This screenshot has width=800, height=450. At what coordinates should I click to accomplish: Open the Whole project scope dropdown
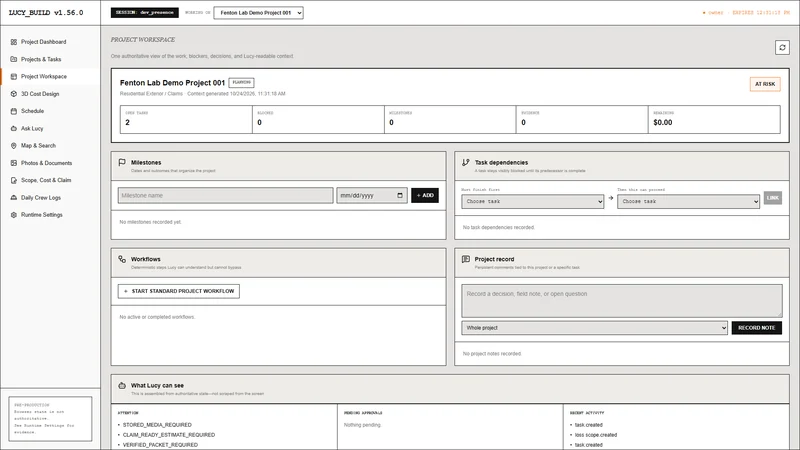click(x=594, y=328)
